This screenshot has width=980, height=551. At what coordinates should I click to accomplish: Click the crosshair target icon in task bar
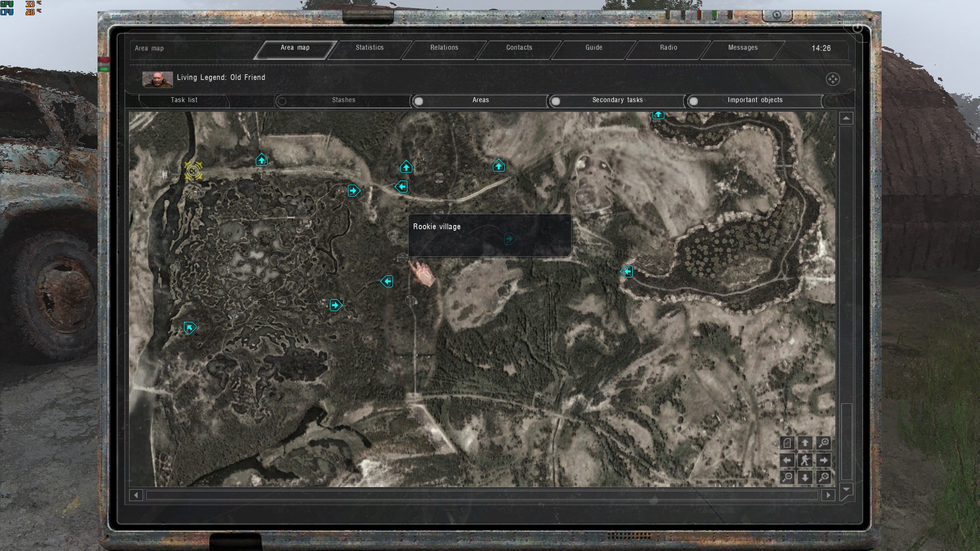[833, 79]
